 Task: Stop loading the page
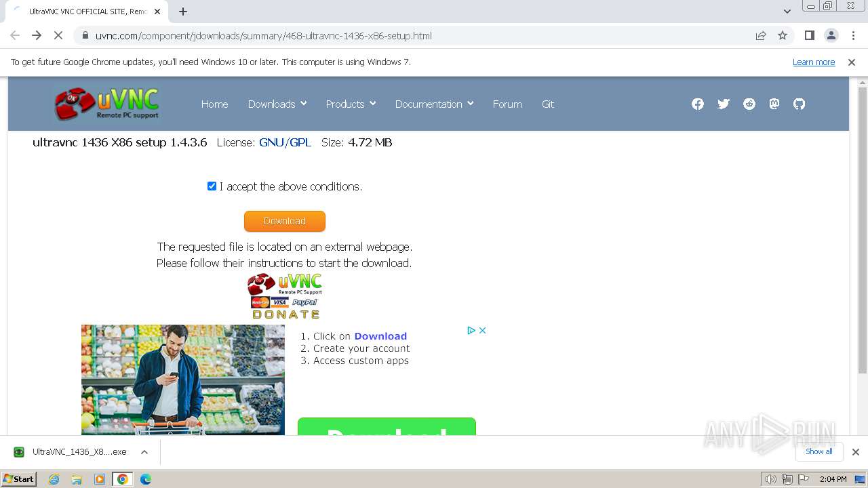(58, 35)
